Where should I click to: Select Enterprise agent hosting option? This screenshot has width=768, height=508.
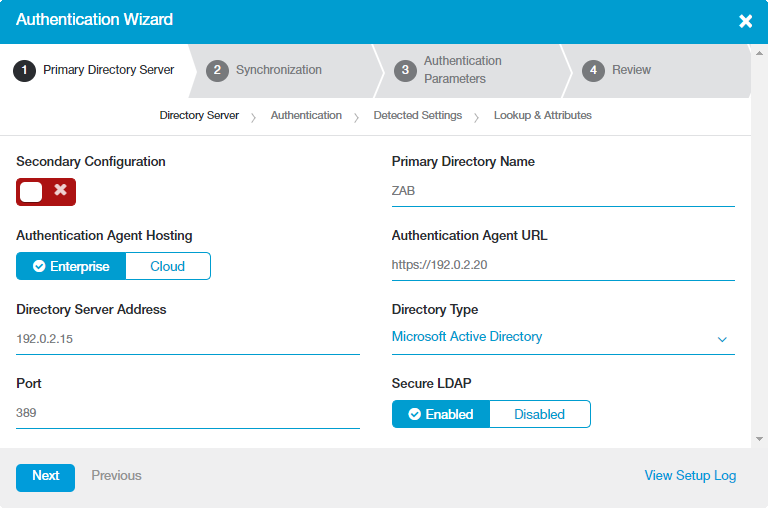pyautogui.click(x=71, y=266)
